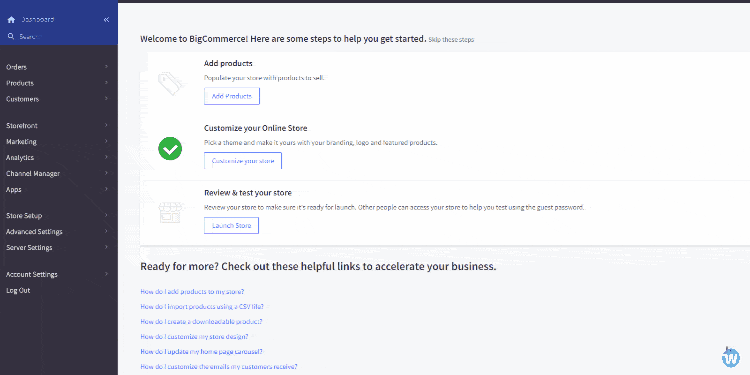Open the Channel Manager menu item

[33, 174]
